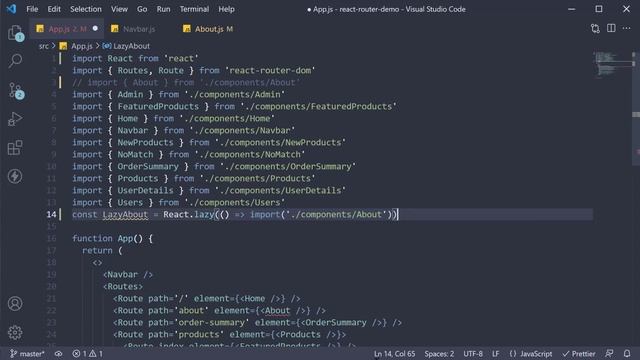The height and width of the screenshot is (360, 640).
Task: Click 'react-router-dom' import string
Action: coord(270,70)
